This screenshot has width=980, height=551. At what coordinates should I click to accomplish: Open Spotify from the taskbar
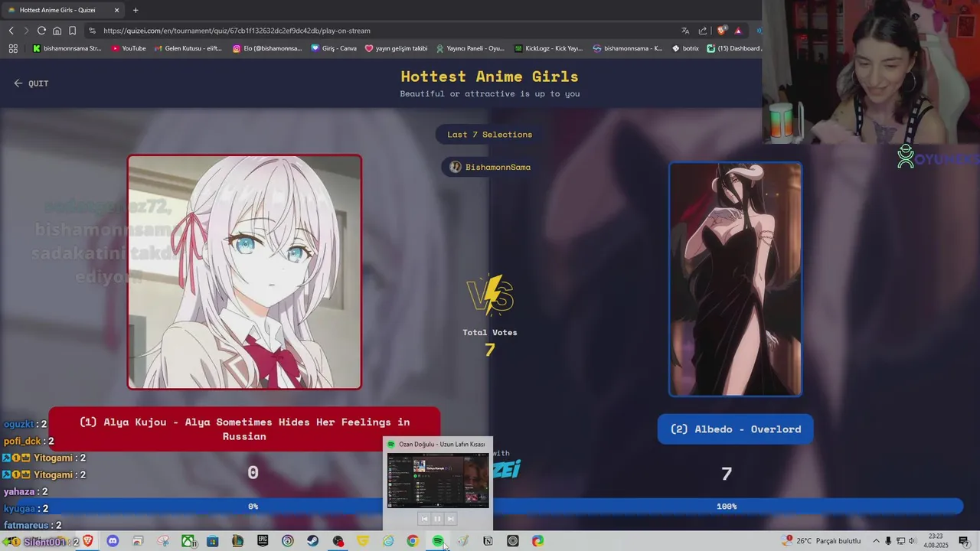438,541
